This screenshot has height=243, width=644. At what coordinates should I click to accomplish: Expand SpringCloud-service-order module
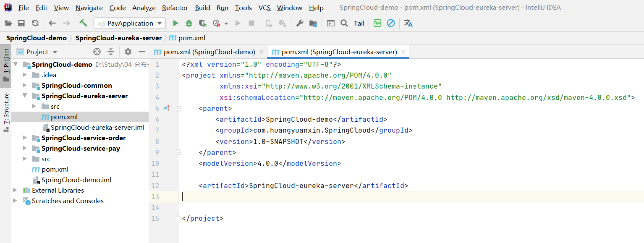25,138
